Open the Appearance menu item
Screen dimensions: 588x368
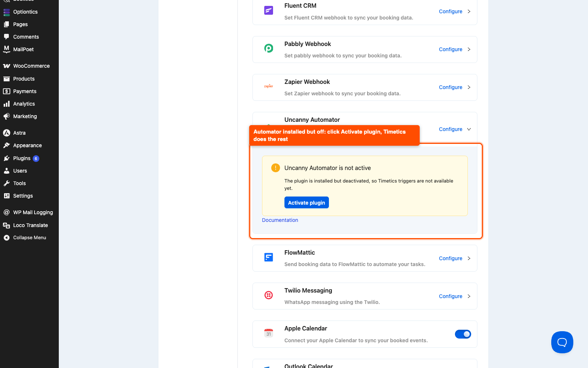[29, 145]
